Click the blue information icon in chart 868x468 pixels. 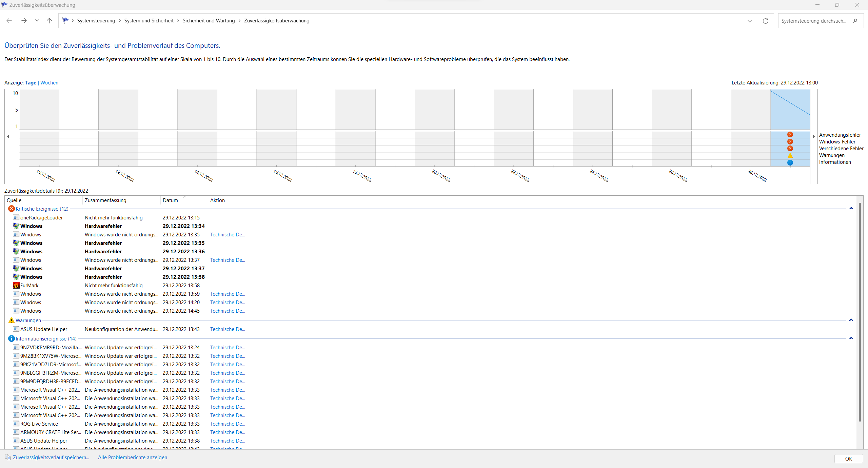(x=790, y=163)
